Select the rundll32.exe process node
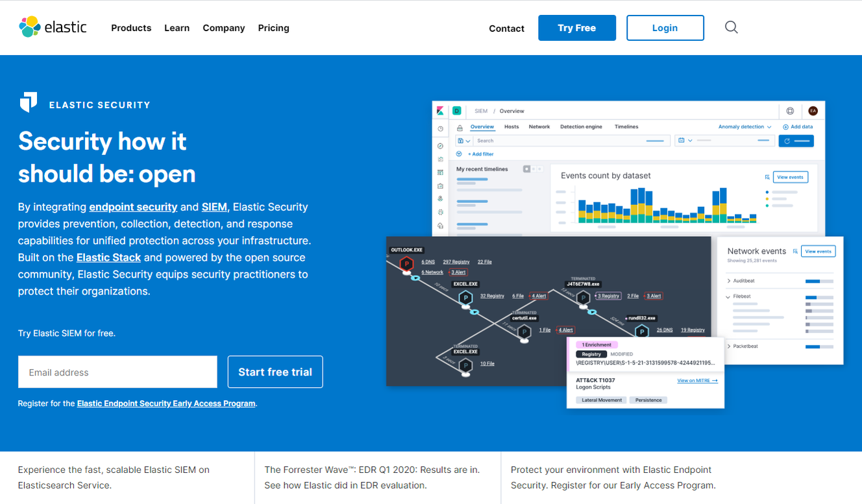Viewport: 862px width, 504px height. (641, 332)
